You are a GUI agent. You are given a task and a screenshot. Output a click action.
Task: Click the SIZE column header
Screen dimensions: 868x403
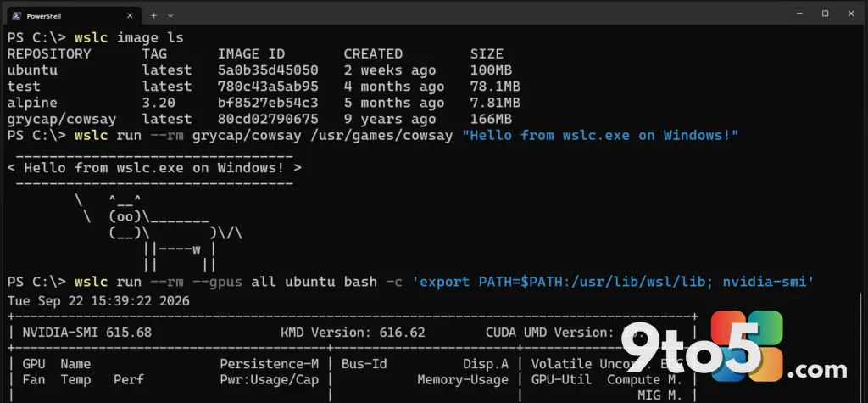tap(487, 53)
